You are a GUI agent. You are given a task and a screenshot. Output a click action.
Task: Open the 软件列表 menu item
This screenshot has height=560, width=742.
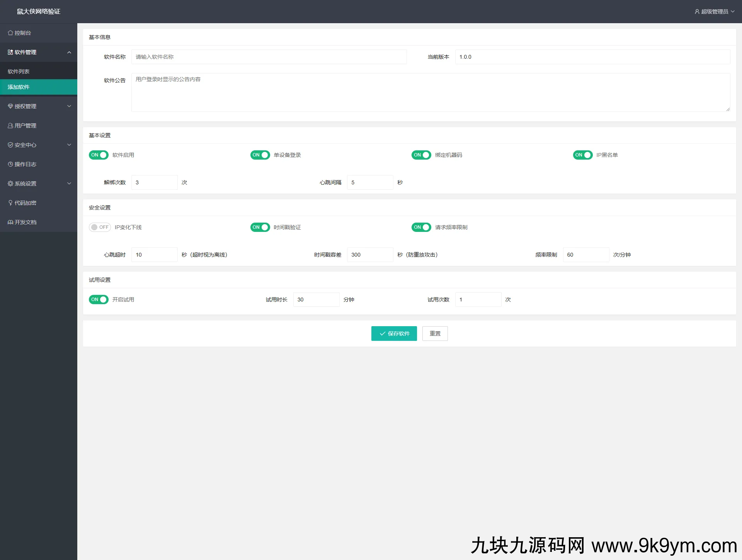coord(19,71)
